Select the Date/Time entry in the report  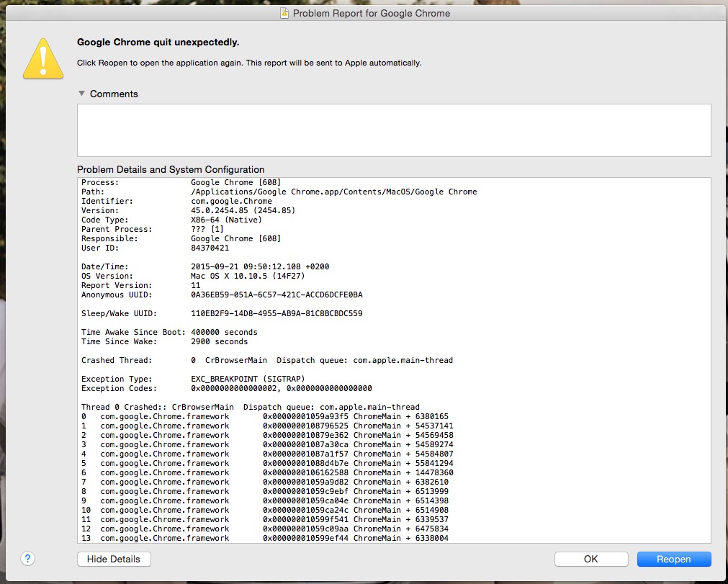click(205, 266)
